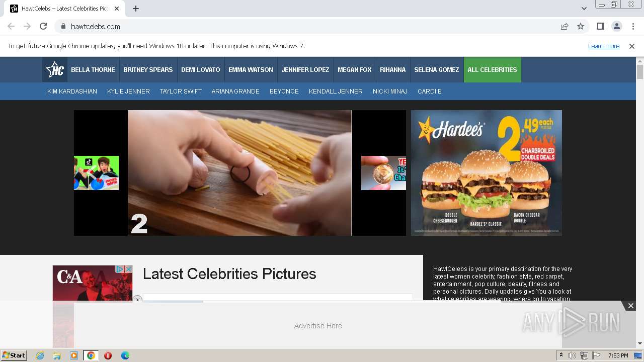This screenshot has height=362, width=644.
Task: Show hidden system tray icons
Action: pyautogui.click(x=561, y=355)
